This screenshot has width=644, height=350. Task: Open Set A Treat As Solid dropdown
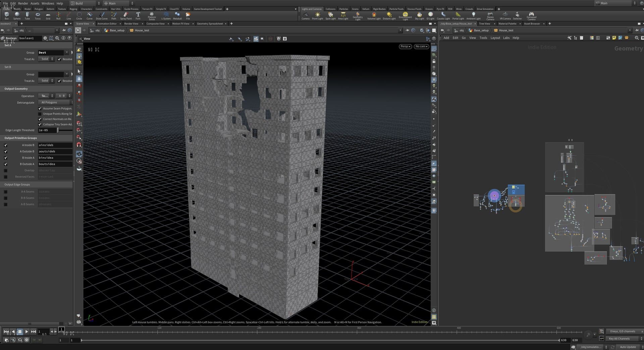46,59
